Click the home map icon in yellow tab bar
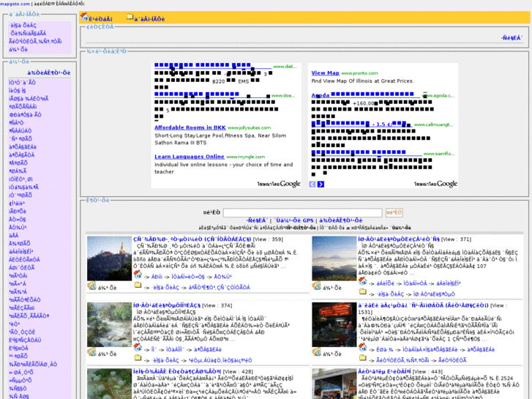Screen dimensions: 532x399 83,17
